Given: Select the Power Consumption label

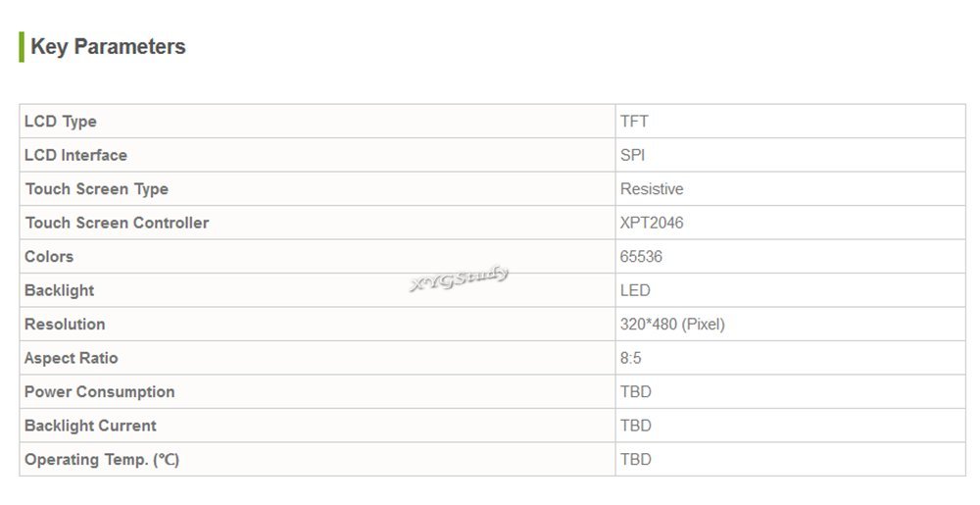Looking at the screenshot, I should point(99,392).
